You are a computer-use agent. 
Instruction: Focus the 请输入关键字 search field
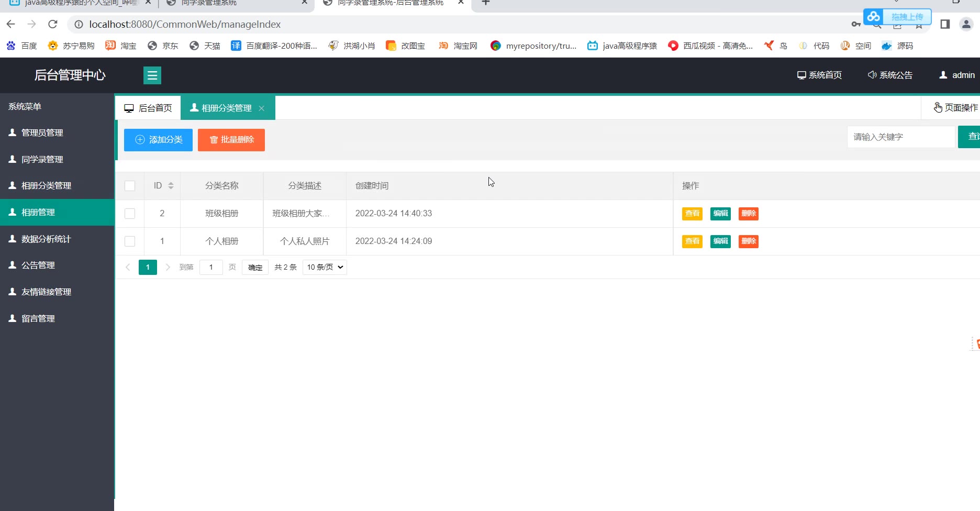(901, 137)
